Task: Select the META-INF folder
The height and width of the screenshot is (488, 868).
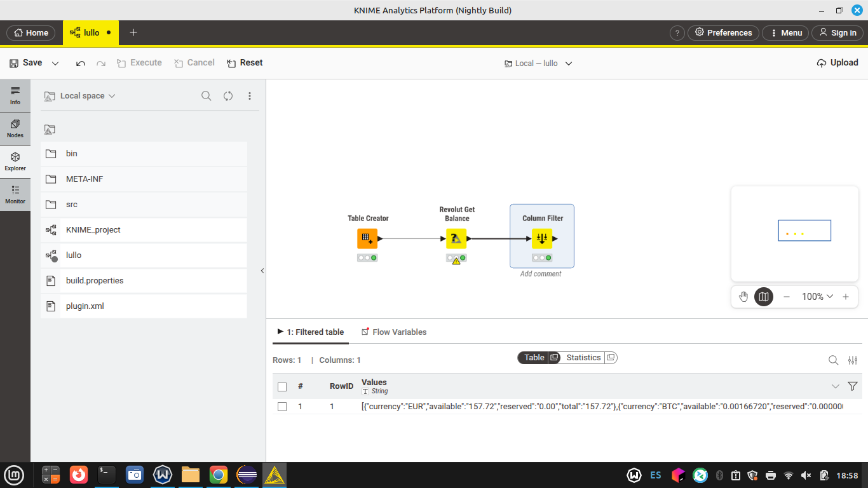Action: click(x=144, y=179)
